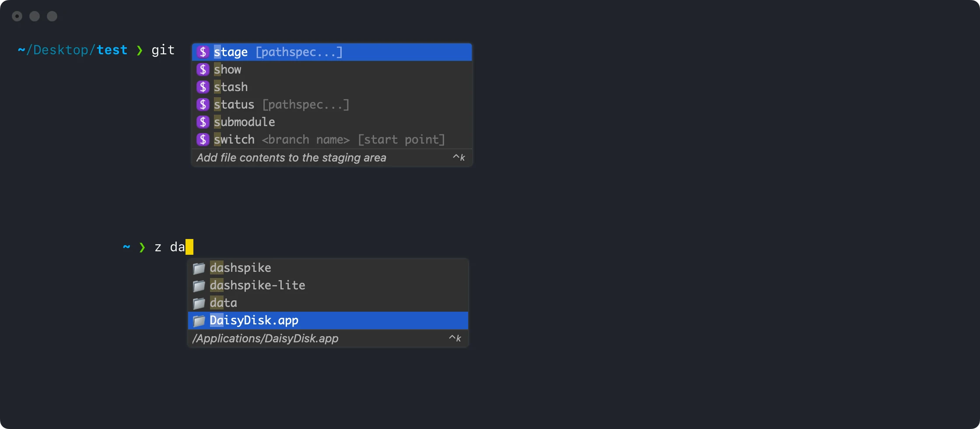Viewport: 980px width, 429px height.
Task: Select the stage [pathspec...] suggestion
Action: [278, 52]
